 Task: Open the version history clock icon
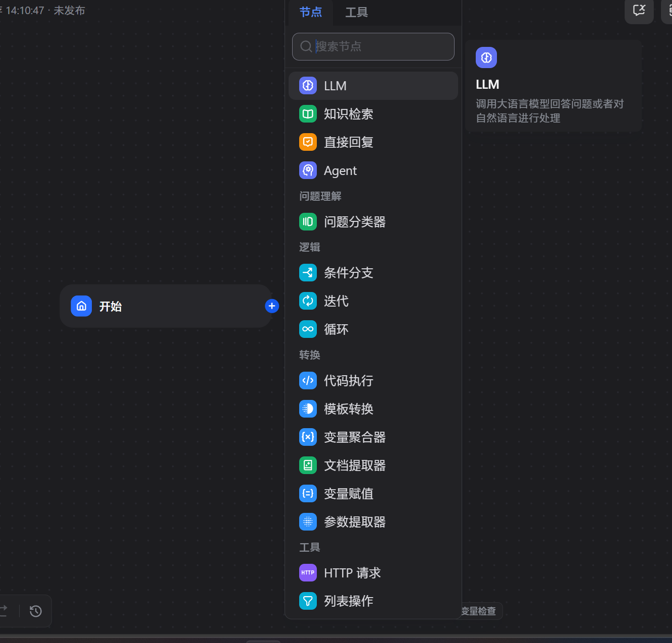click(x=36, y=611)
